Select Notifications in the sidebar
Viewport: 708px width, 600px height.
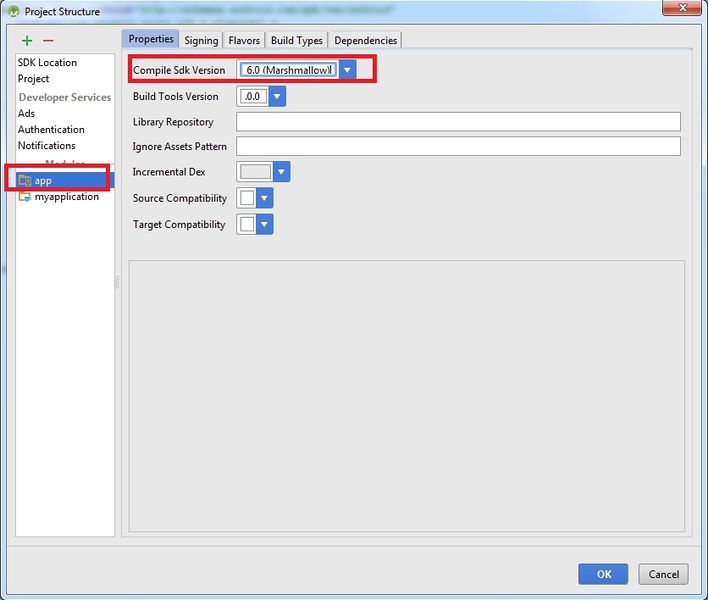[x=47, y=145]
